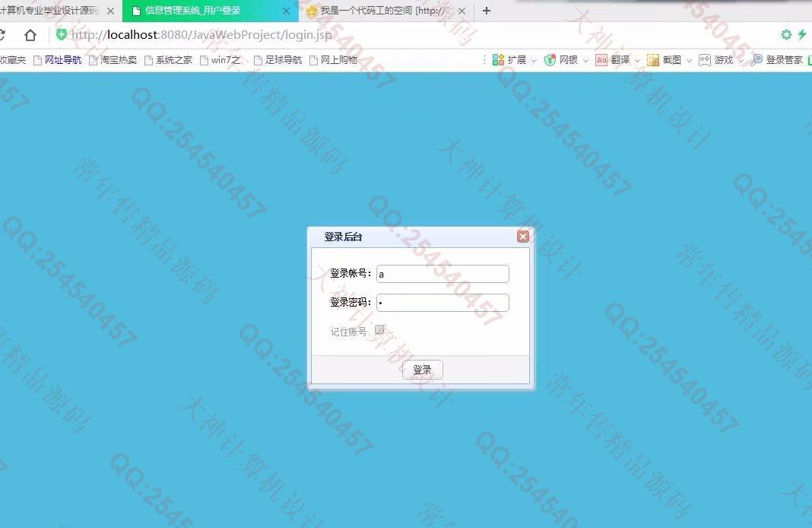Click the 登录 button
Image resolution: width=812 pixels, height=528 pixels.
point(422,370)
